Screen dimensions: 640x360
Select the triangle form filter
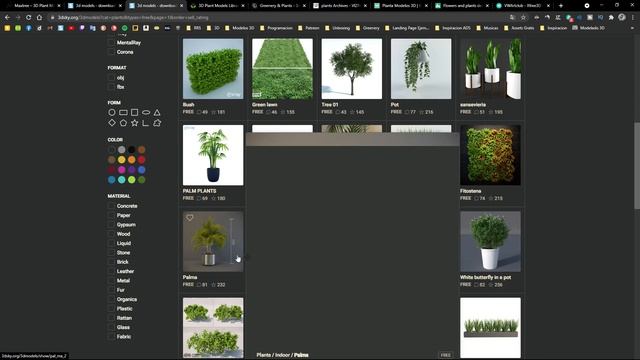pos(157,112)
